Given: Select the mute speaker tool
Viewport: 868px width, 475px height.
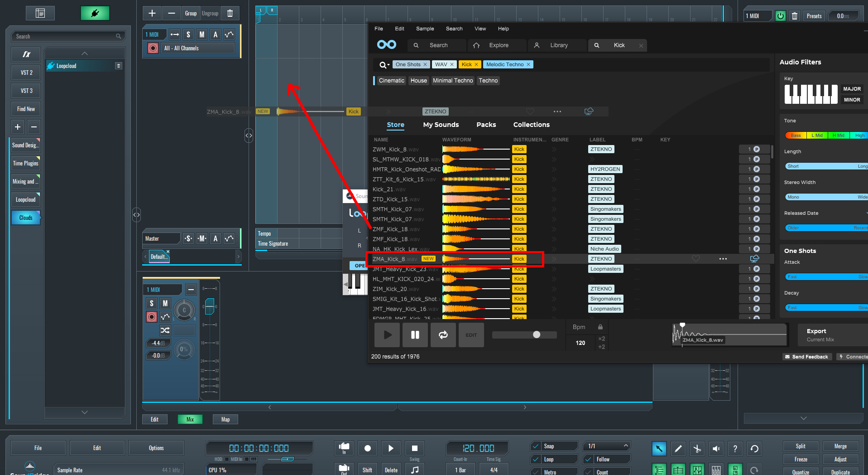Looking at the screenshot, I should point(716,449).
